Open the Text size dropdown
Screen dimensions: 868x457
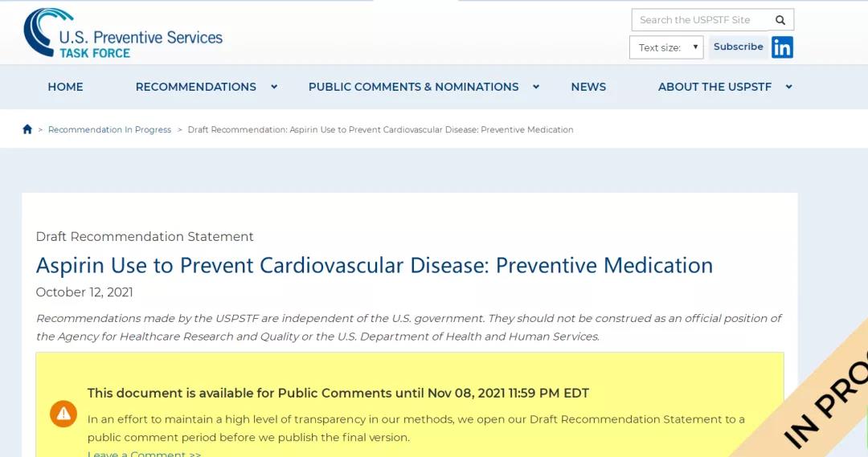(x=666, y=47)
